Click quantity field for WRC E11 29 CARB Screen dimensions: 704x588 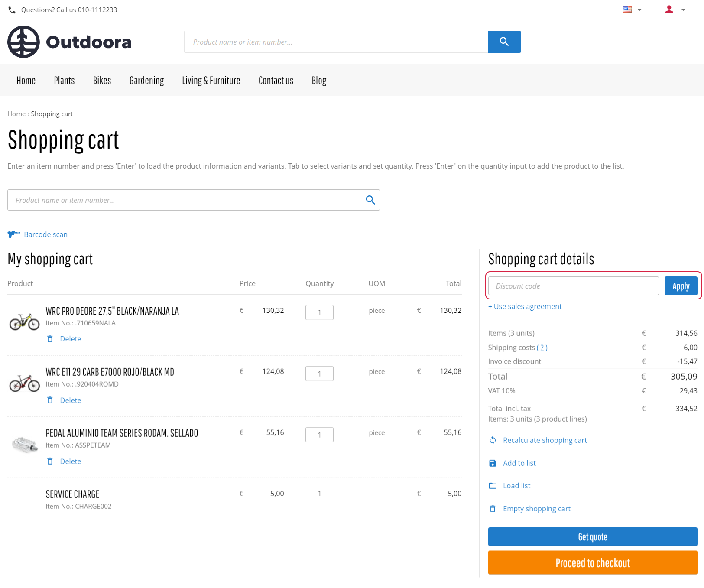[319, 374]
